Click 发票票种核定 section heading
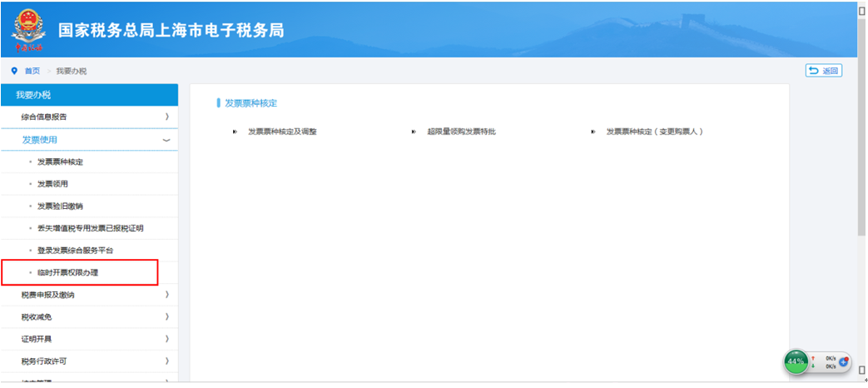This screenshot has width=868, height=388. pyautogui.click(x=250, y=103)
